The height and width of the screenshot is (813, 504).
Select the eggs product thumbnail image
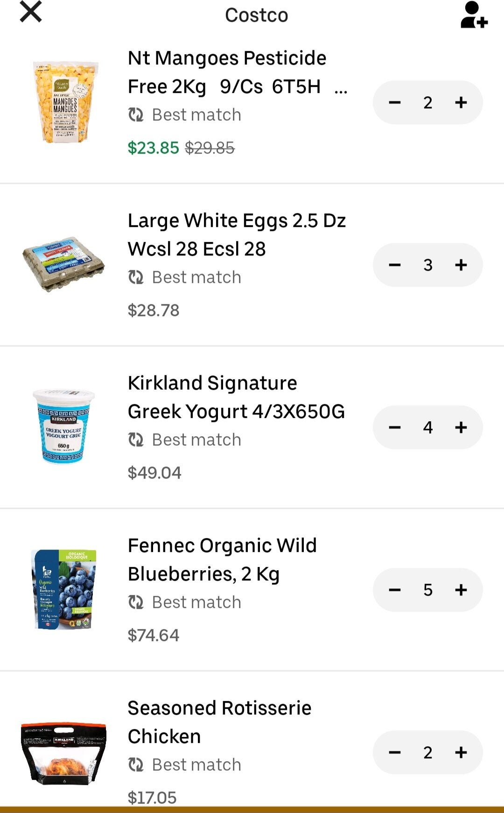[64, 264]
